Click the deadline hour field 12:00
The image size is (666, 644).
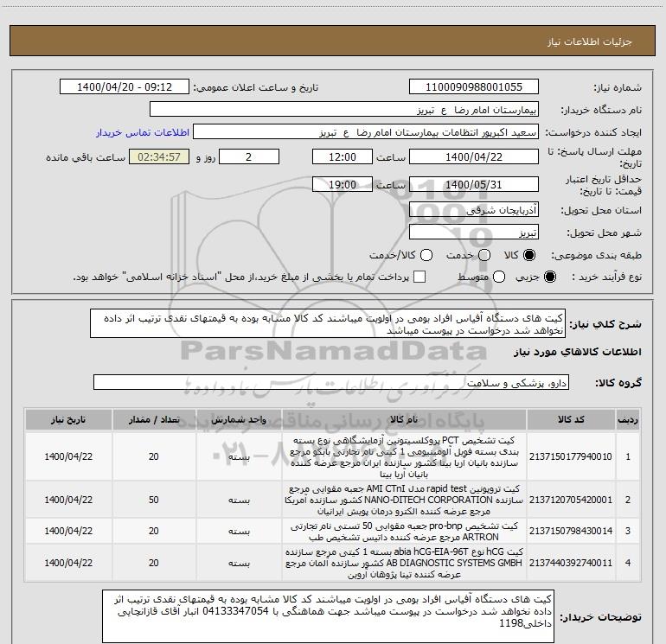point(343,156)
